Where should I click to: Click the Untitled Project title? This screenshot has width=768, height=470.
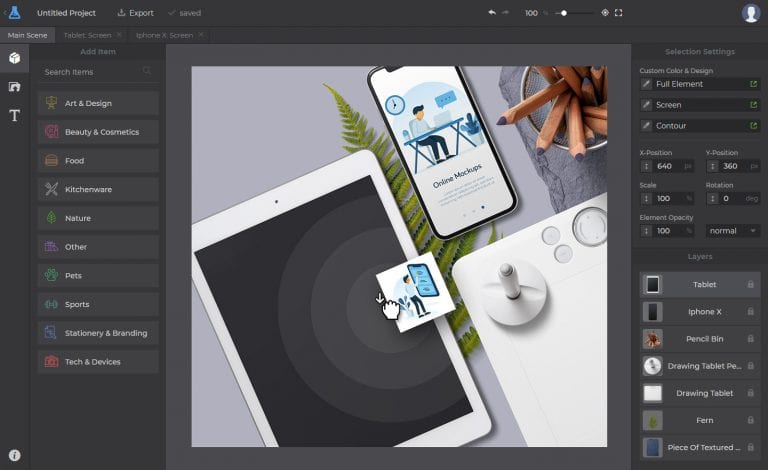[x=66, y=13]
